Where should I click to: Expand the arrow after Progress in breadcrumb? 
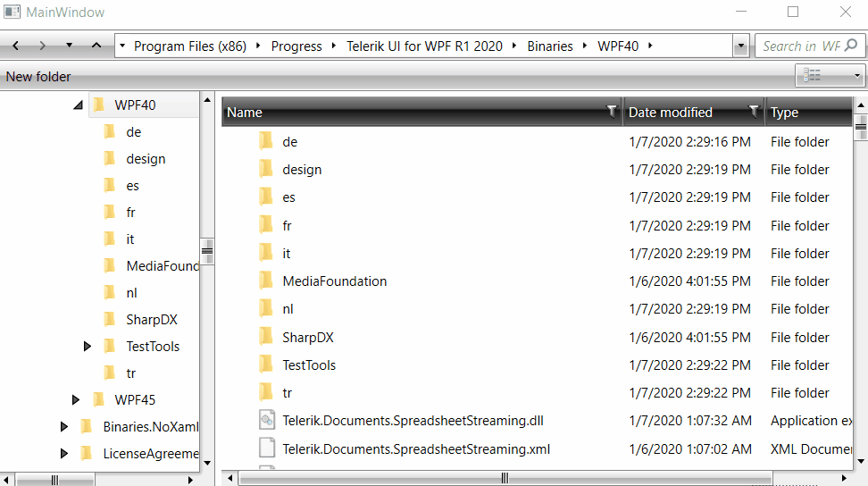coord(334,46)
